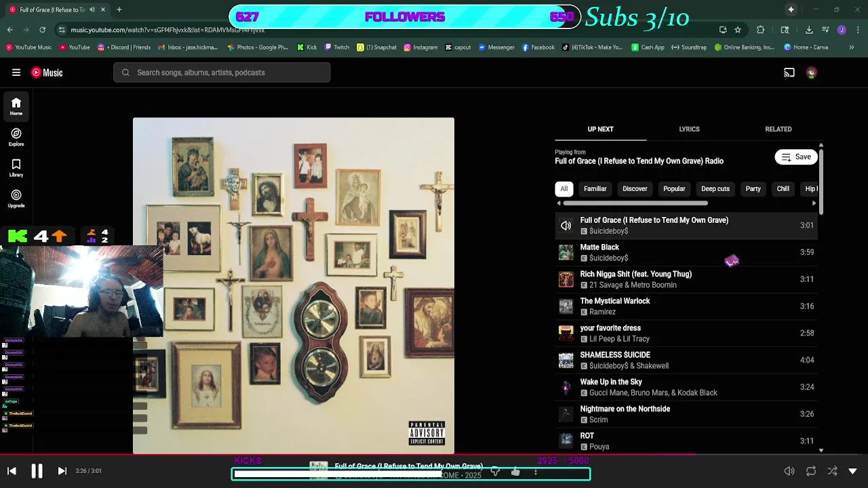868x488 pixels.
Task: Click the search songs input field
Action: click(x=222, y=73)
